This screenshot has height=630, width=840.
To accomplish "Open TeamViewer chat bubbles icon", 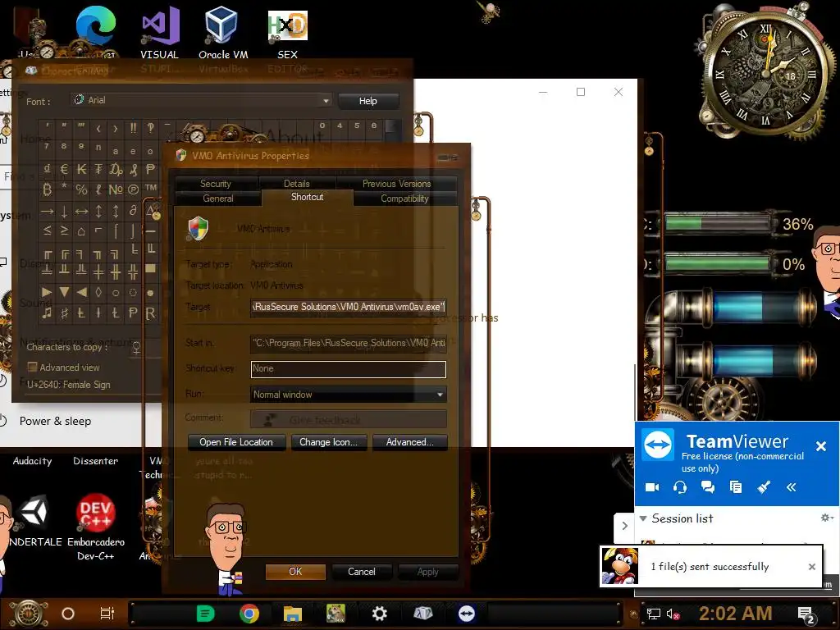I will (x=708, y=487).
